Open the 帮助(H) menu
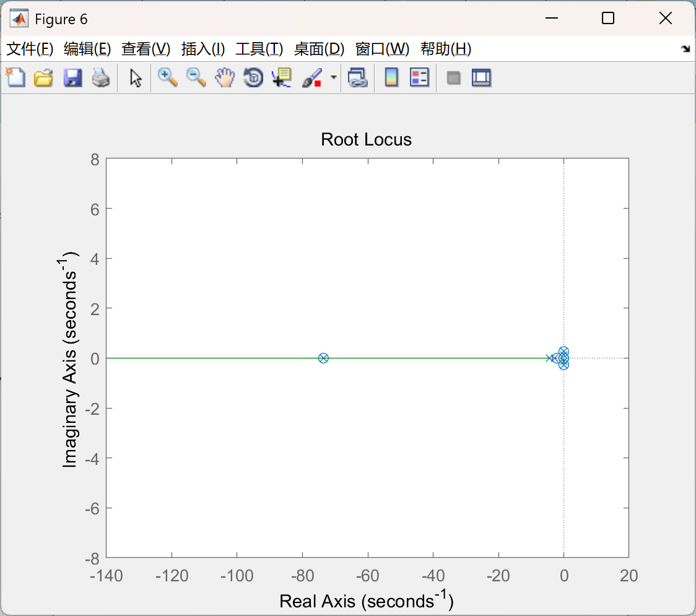 [446, 49]
